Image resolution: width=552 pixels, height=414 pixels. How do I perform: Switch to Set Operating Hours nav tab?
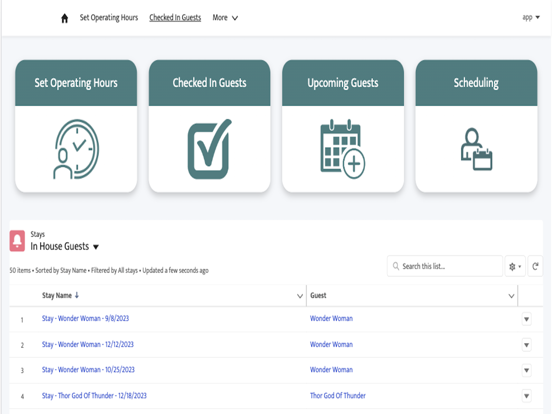[x=109, y=18]
